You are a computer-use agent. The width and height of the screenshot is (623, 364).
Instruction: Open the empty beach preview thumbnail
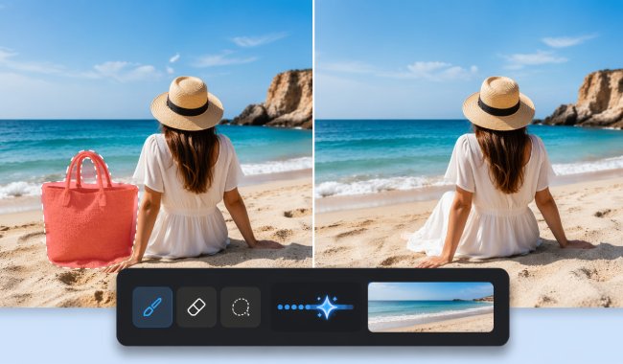pos(430,307)
